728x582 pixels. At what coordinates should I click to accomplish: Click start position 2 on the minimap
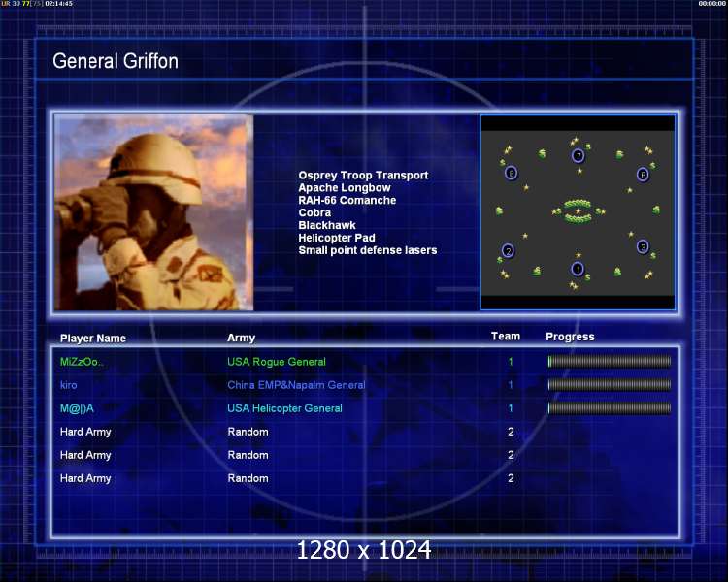point(508,251)
